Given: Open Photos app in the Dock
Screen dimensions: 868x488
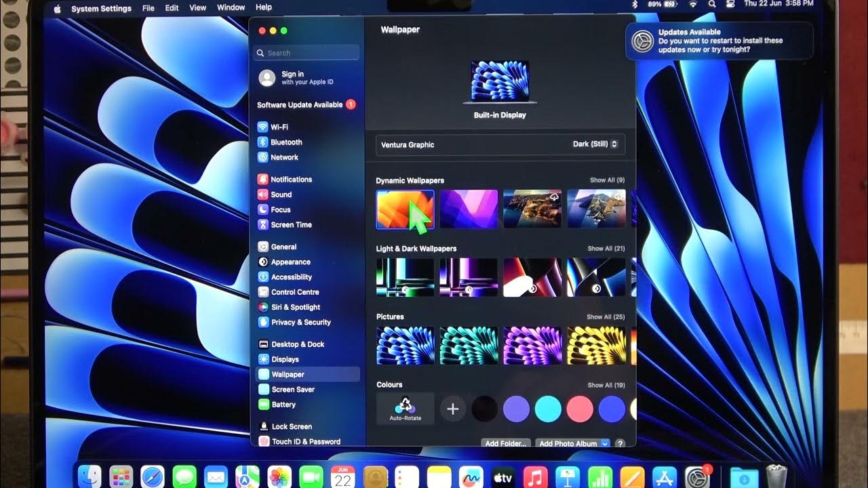Looking at the screenshot, I should (x=279, y=478).
